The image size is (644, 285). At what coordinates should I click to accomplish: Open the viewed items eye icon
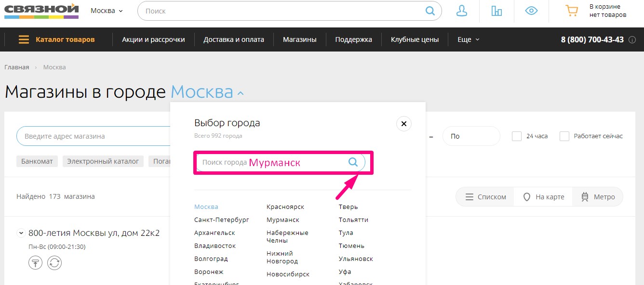pos(531,11)
